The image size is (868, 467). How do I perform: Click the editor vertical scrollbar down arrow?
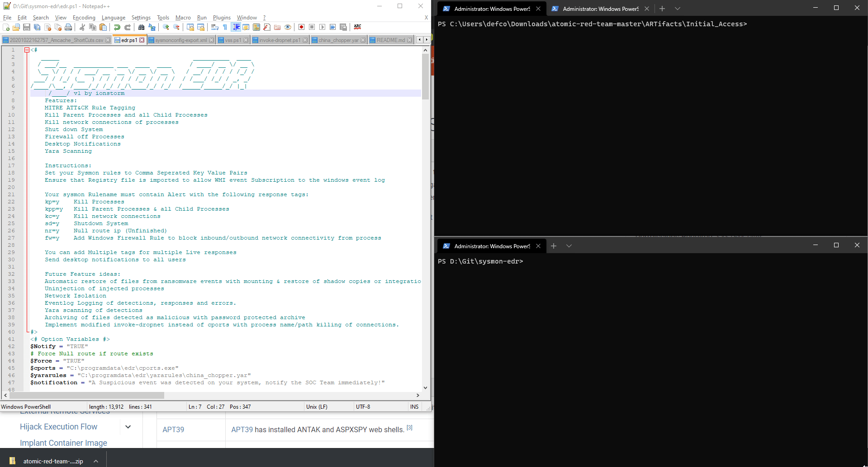tap(425, 388)
